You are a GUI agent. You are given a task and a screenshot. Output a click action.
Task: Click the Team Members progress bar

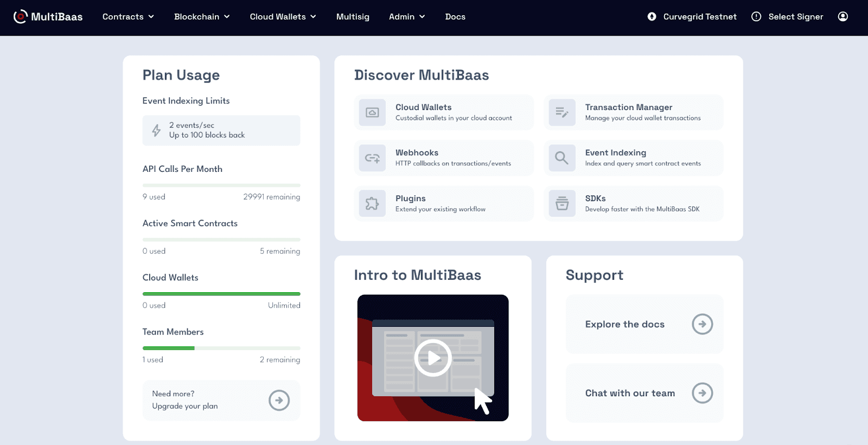tap(221, 348)
